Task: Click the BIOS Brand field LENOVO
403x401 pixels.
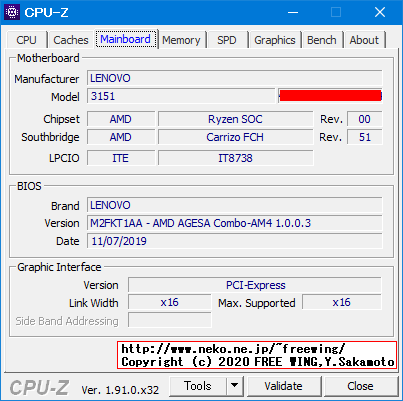Action: [235, 205]
